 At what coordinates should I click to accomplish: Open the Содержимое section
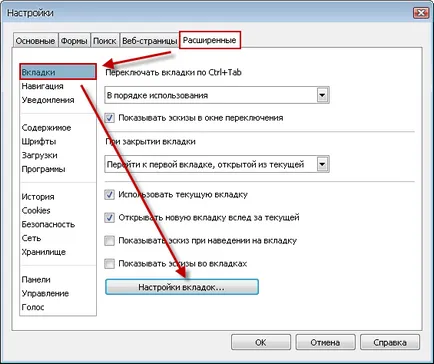pos(46,128)
